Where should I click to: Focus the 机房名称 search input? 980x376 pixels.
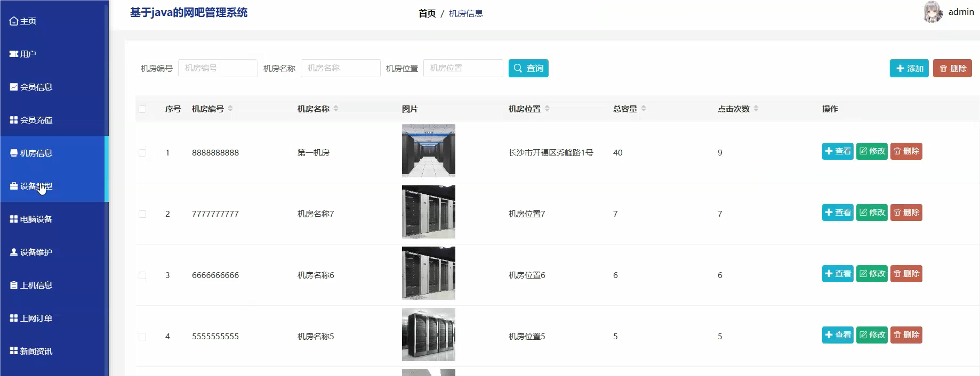point(341,68)
